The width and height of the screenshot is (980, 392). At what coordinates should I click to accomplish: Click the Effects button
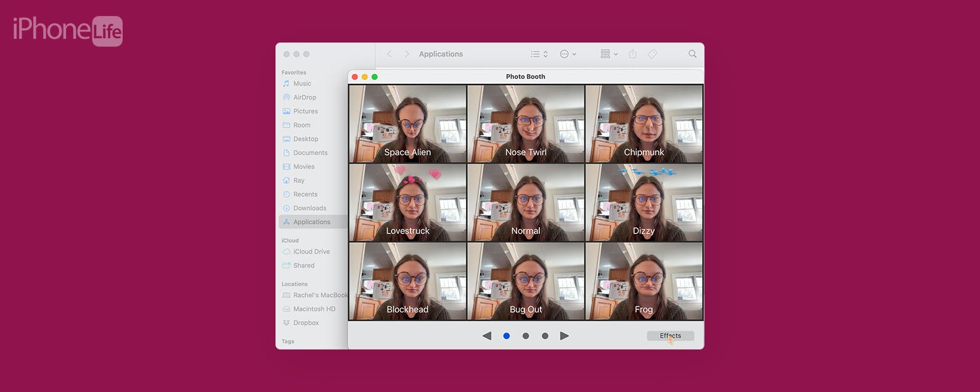[x=670, y=336]
